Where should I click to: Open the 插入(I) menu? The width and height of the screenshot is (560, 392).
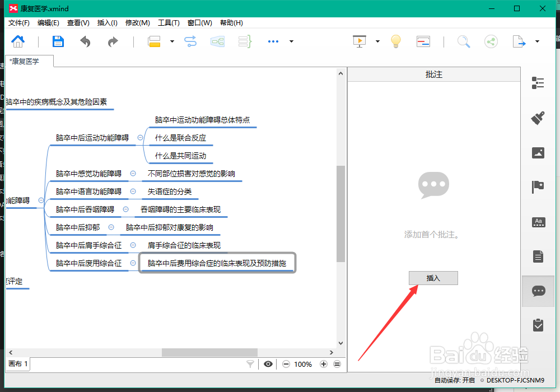[107, 23]
